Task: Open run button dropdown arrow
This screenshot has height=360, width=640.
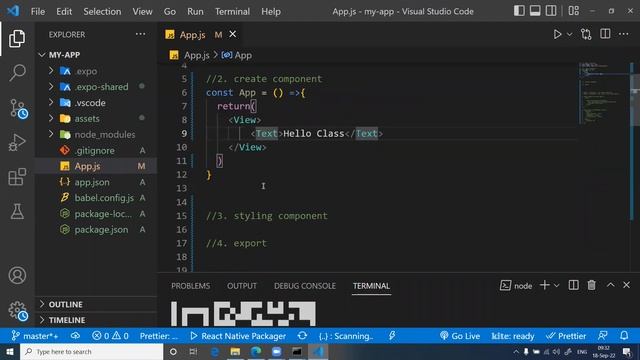Action: (569, 34)
